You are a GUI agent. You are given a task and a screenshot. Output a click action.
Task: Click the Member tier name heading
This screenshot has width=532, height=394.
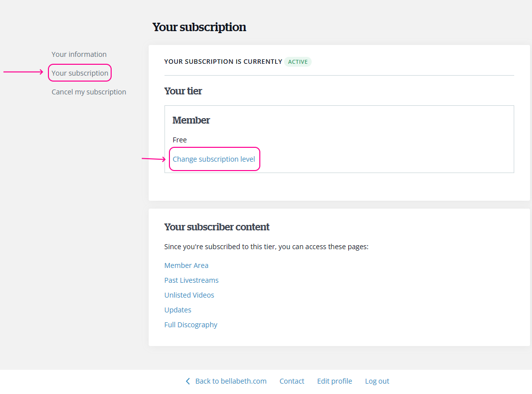[x=191, y=120]
